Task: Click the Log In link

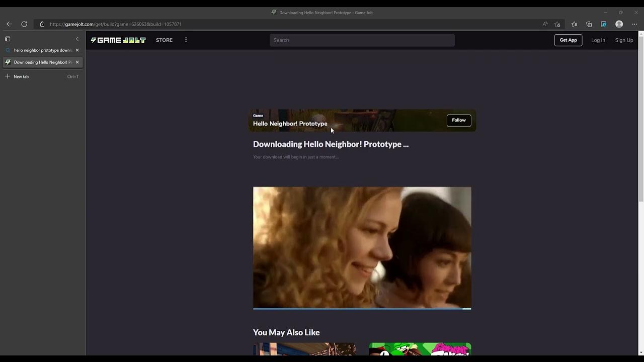Action: 598,40
